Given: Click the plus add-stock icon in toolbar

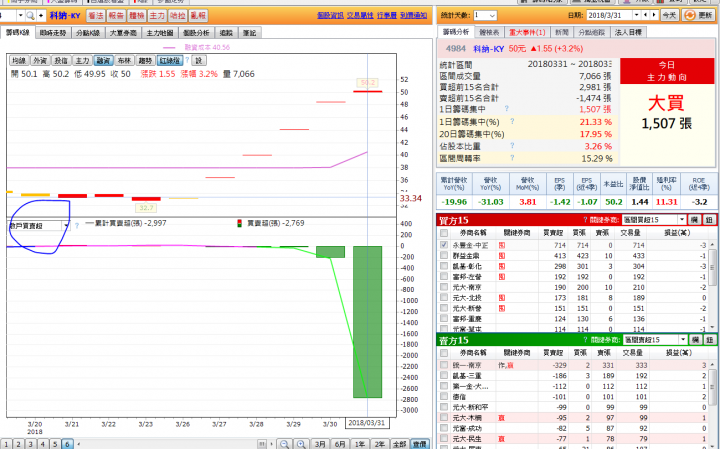Looking at the screenshot, I should [x=41, y=16].
